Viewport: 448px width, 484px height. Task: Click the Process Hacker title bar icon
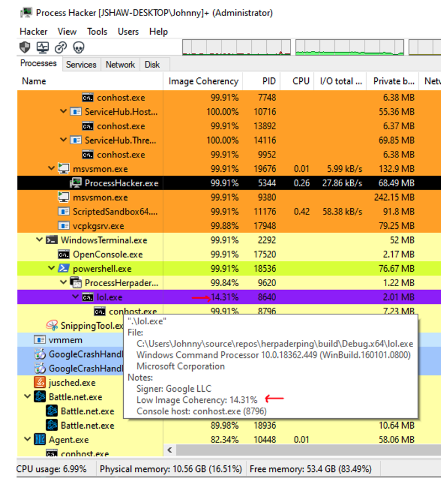27,13
